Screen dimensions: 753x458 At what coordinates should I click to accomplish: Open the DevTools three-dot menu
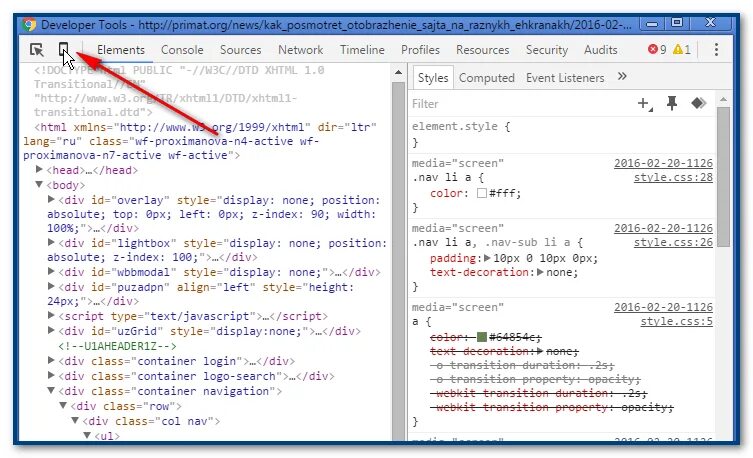tap(716, 49)
